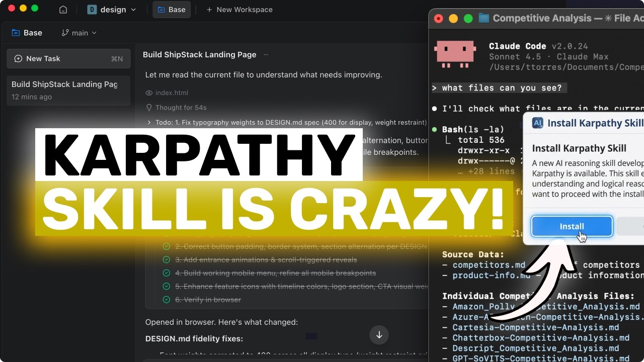The image size is (644, 362).
Task: Click the 'total 536' output line
Action: pyautogui.click(x=481, y=140)
